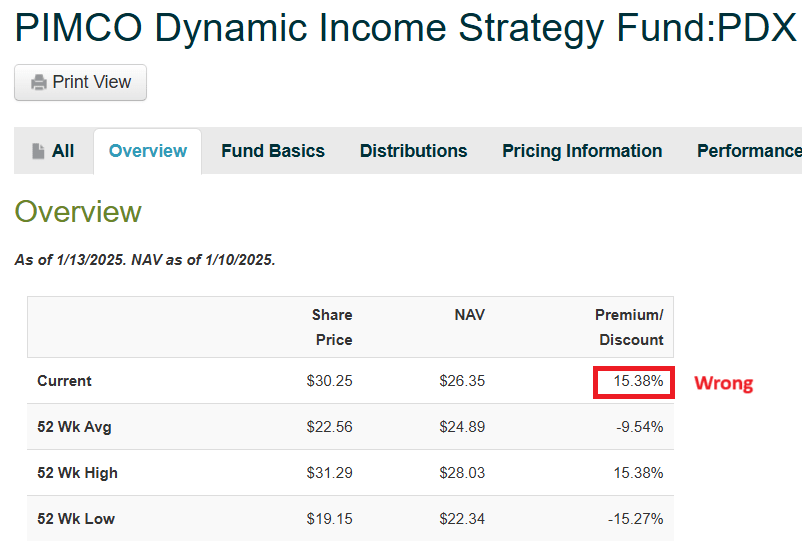Click the Premium/Discount column header
This screenshot has height=557, width=802.
click(630, 327)
